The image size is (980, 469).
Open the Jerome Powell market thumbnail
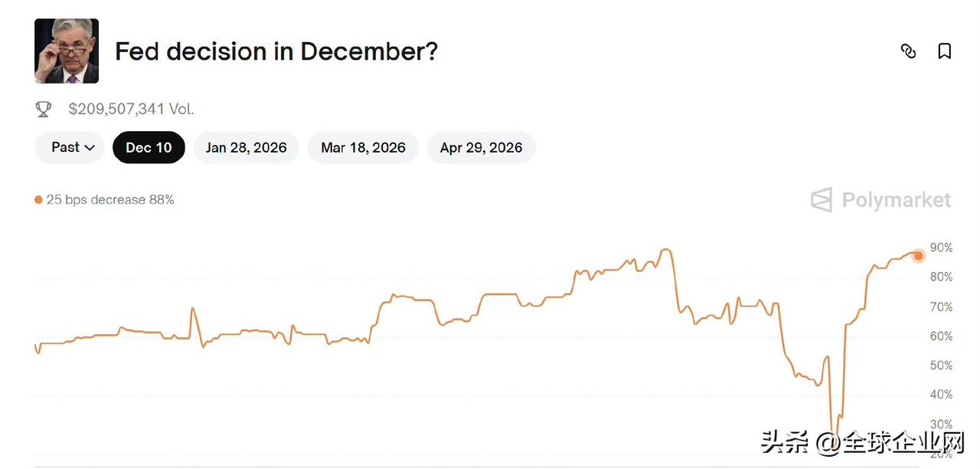[x=67, y=51]
